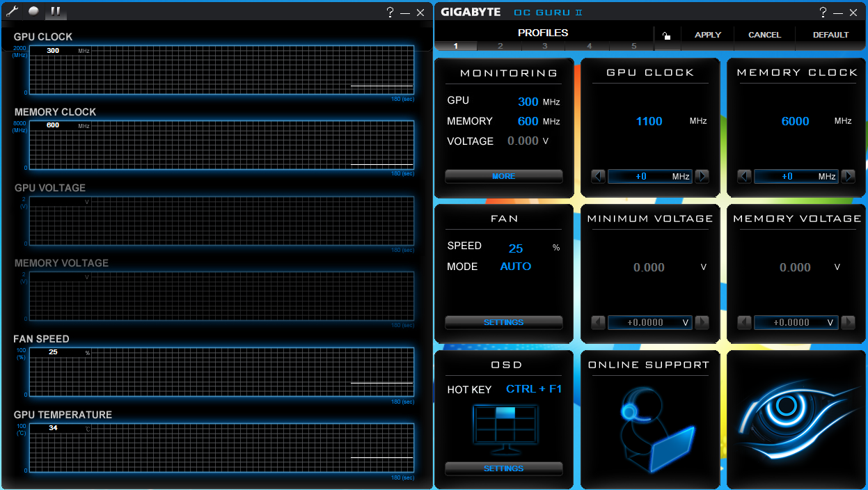The image size is (868, 490).
Task: Pause the monitoring graphs
Action: coord(56,11)
